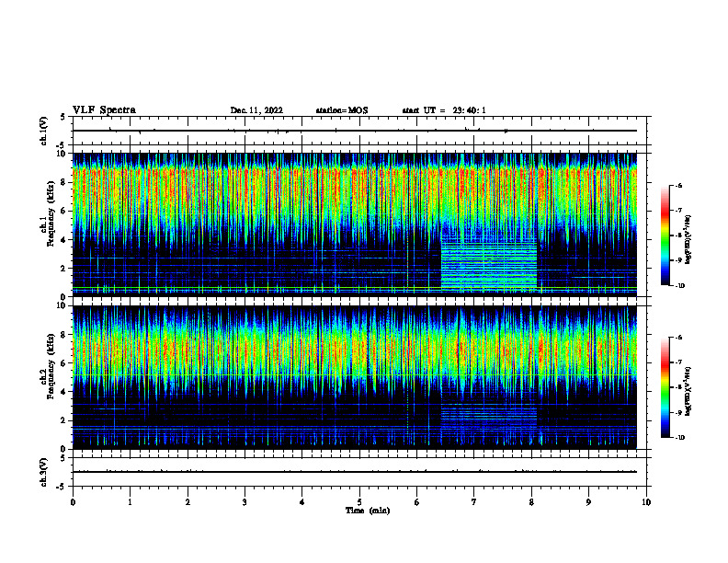Click time axis tick label "7"
The image size is (728, 563).
(474, 502)
